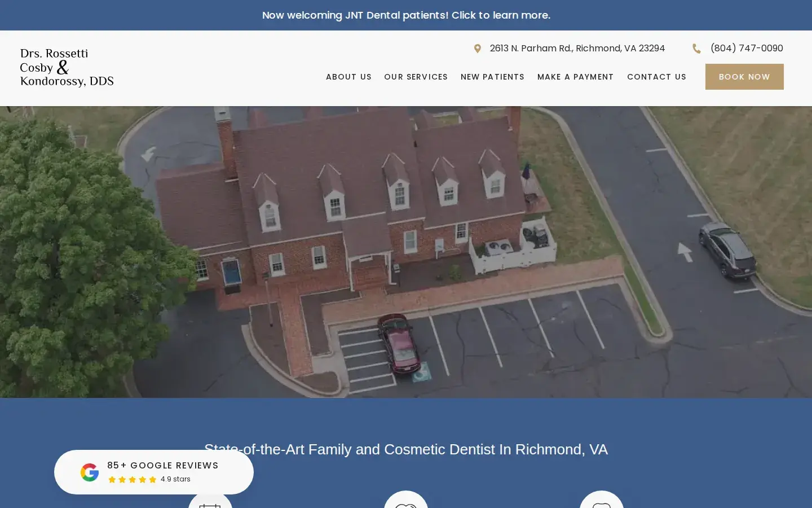Open the 2613 N. Parham Rd. address link
The width and height of the screenshot is (812, 508).
tap(577, 49)
